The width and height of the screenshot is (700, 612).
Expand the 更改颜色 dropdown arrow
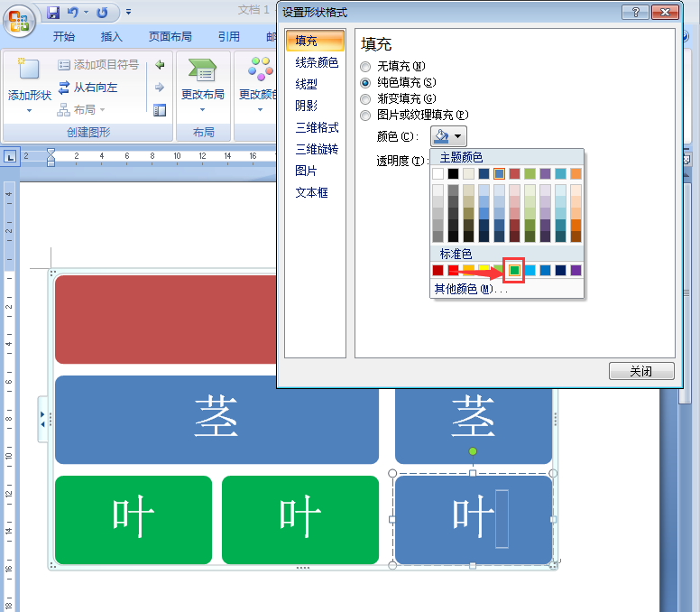point(261,110)
